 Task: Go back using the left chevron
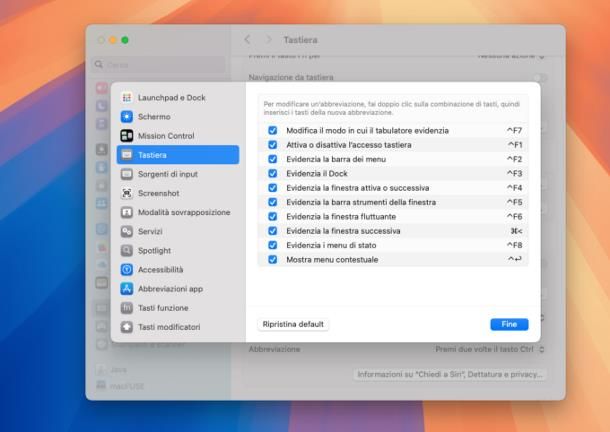[x=249, y=40]
